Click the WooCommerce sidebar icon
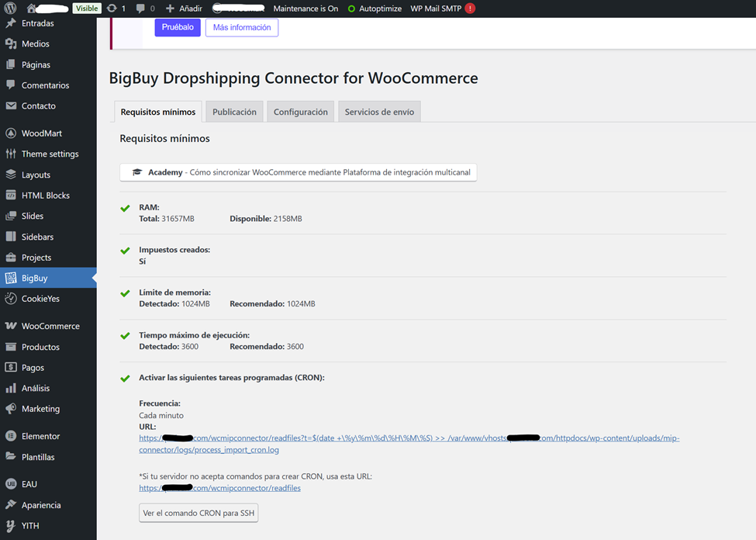The width and height of the screenshot is (756, 540). coord(11,327)
